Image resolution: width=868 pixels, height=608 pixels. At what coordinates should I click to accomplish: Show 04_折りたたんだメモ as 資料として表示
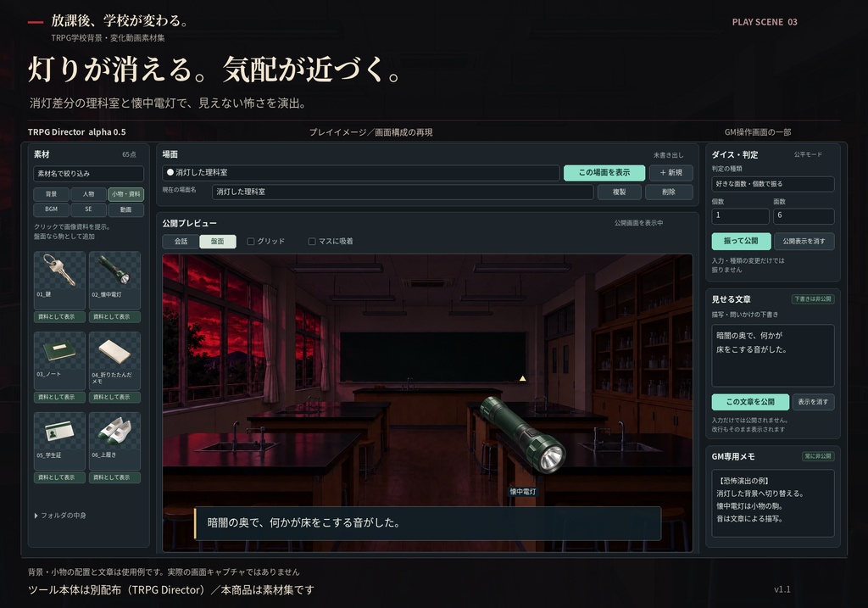[x=114, y=397]
